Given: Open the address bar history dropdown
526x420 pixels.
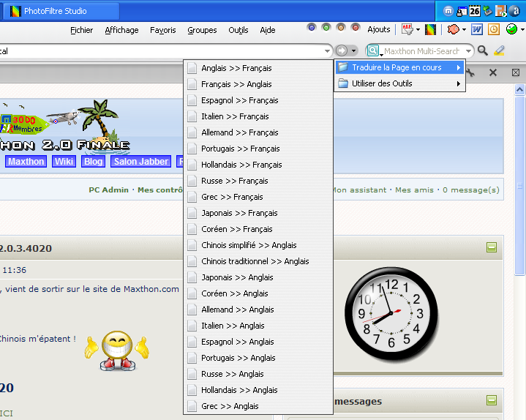Looking at the screenshot, I should pos(328,51).
